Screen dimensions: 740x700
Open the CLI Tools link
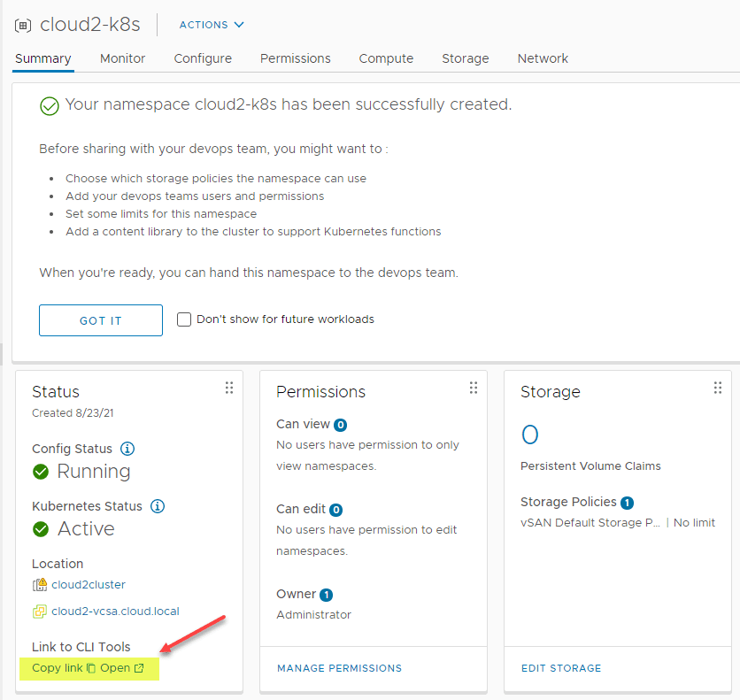(x=121, y=668)
